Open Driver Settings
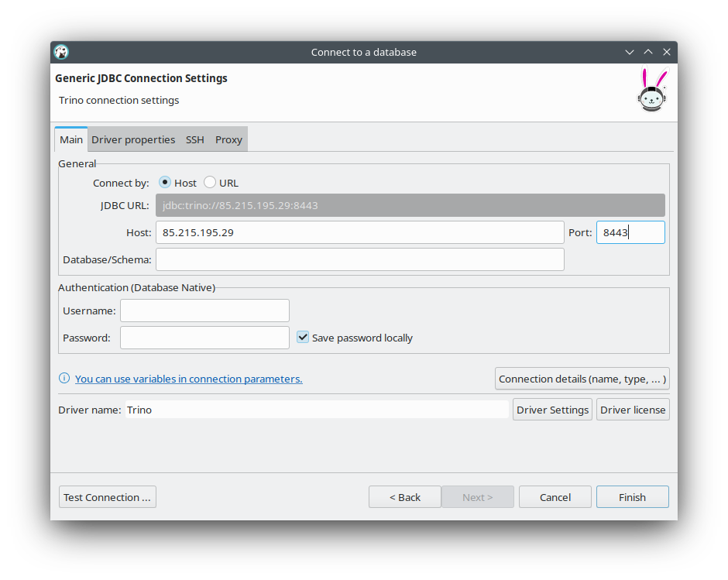The height and width of the screenshot is (580, 728). tap(552, 410)
